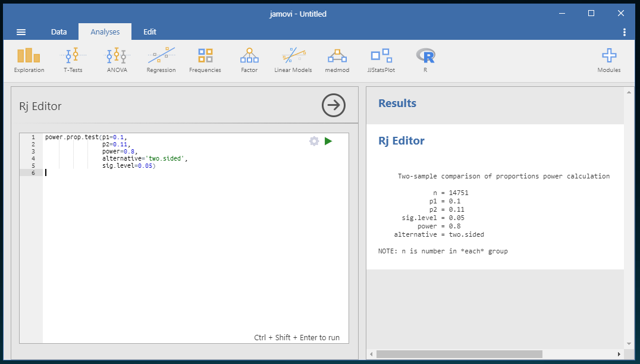Select the Results heading

pos(397,103)
